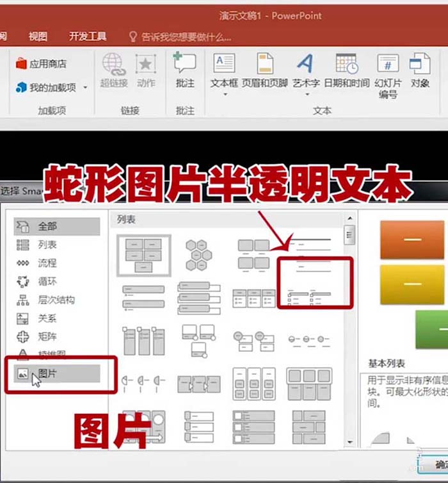Insert a 文本框 text box
448x483 pixels.
point(224,70)
